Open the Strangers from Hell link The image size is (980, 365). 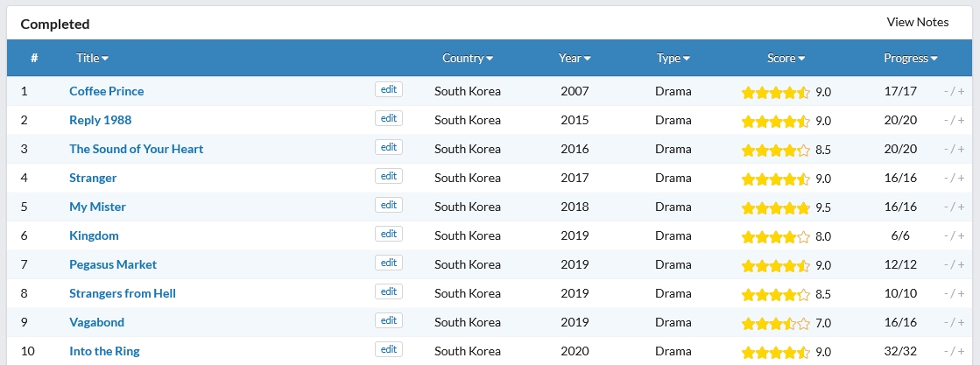(123, 293)
